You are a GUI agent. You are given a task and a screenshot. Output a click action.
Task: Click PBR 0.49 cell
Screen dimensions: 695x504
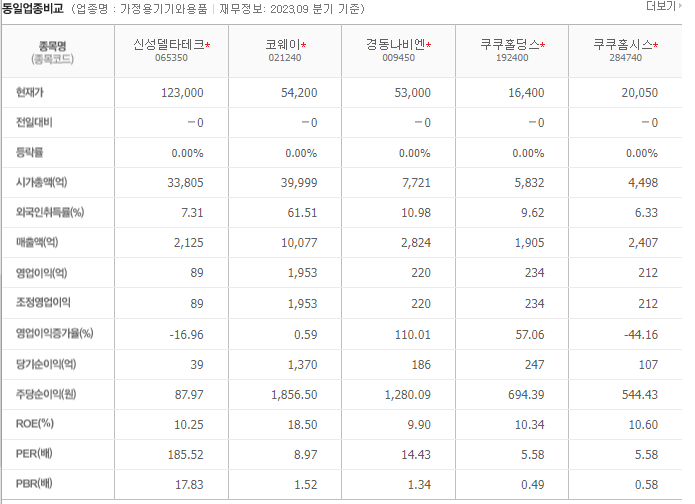coord(533,484)
